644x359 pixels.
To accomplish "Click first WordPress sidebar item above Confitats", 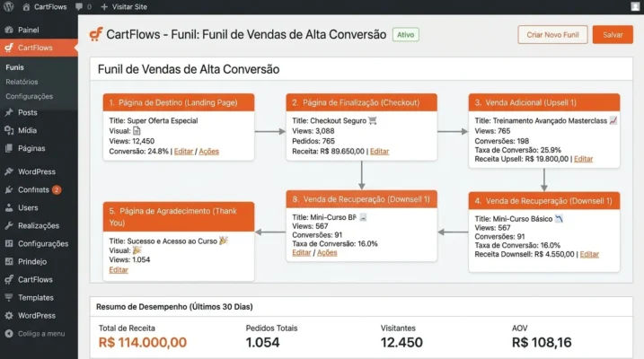I will click(x=39, y=171).
